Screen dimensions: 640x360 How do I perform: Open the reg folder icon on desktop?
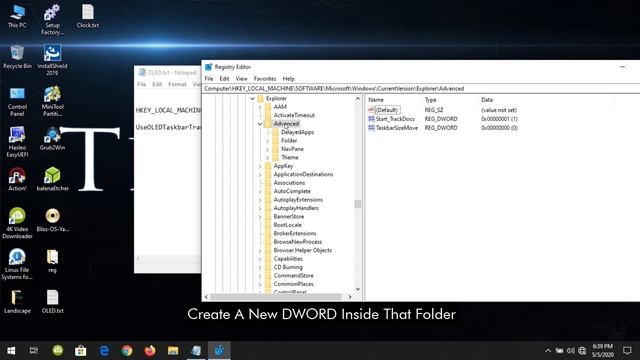(52, 261)
